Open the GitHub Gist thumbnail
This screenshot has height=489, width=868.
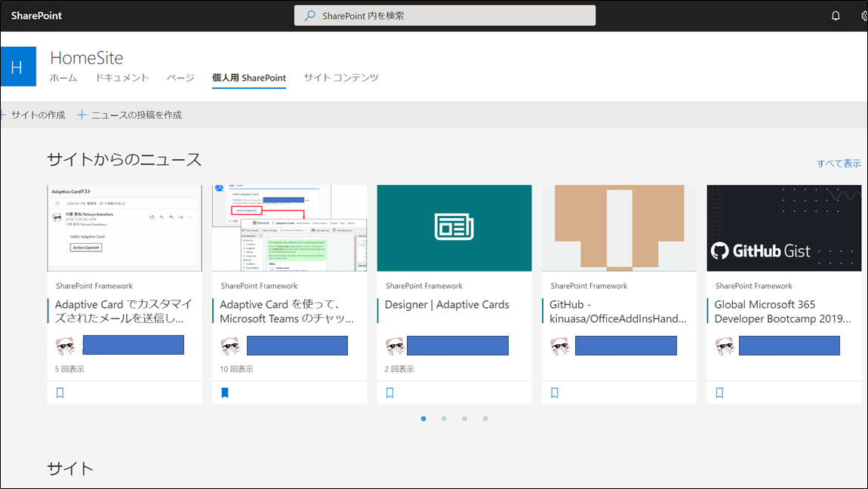click(784, 228)
